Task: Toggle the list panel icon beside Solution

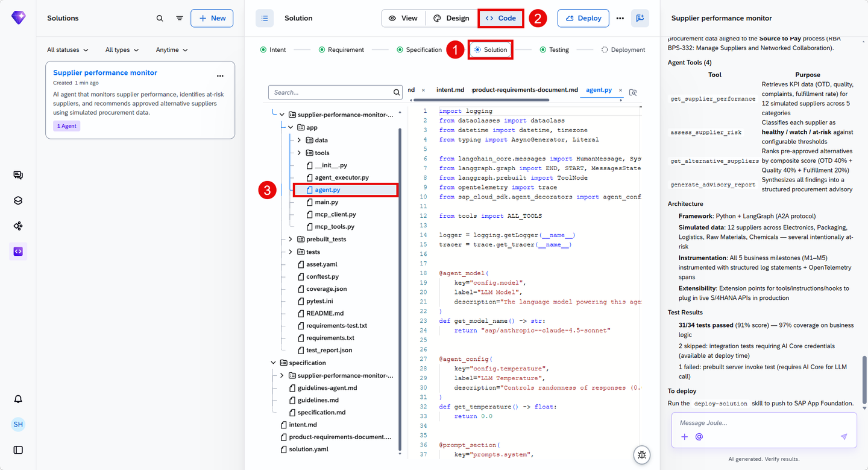Action: 265,18
